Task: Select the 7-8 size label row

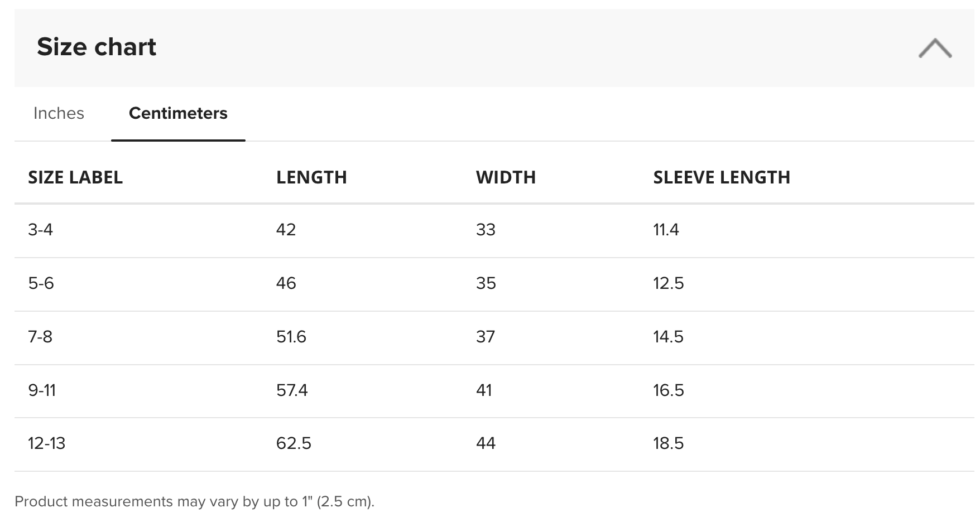Action: click(494, 337)
